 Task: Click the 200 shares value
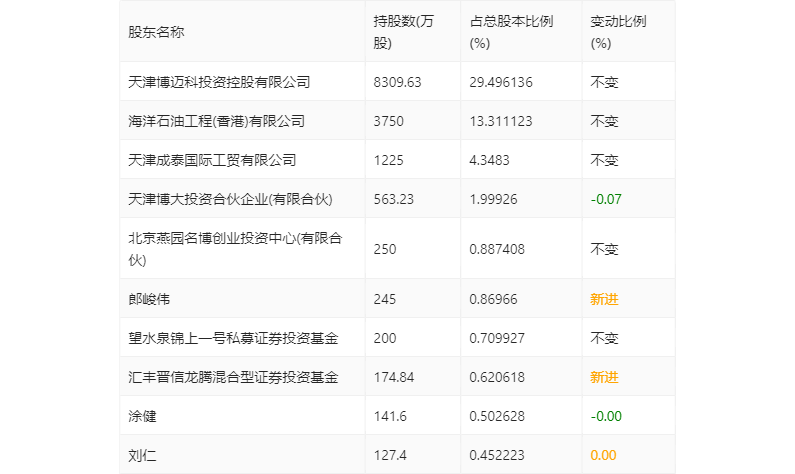pos(385,338)
